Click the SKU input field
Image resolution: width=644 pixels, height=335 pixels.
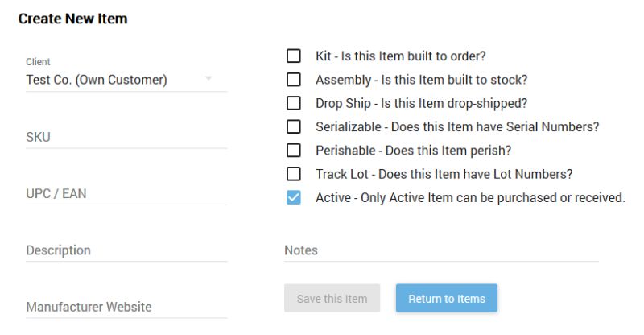click(126, 137)
